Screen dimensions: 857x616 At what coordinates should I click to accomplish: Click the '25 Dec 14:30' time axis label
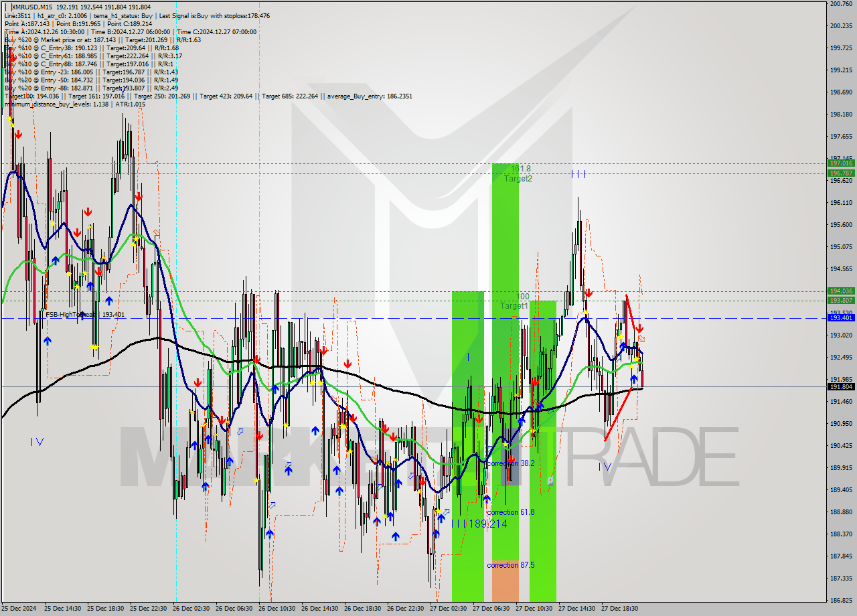click(x=62, y=609)
